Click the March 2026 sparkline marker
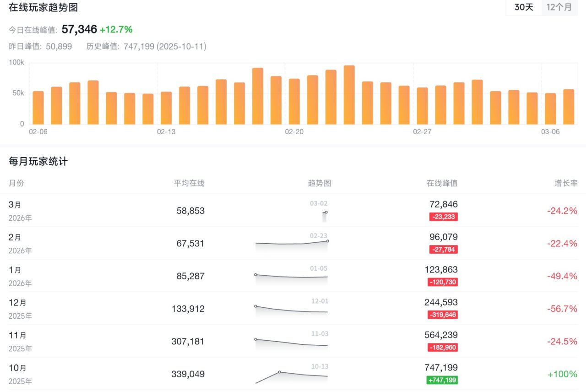Image resolution: width=586 pixels, height=392 pixels. pos(326,212)
